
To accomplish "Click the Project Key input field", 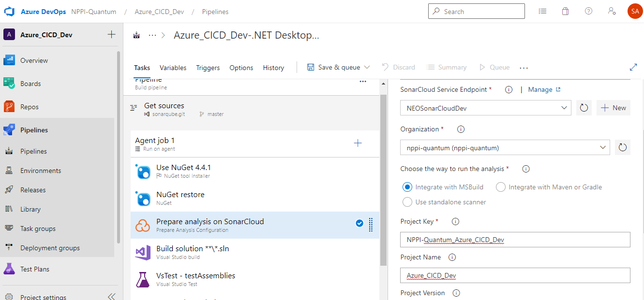I will click(x=515, y=239).
